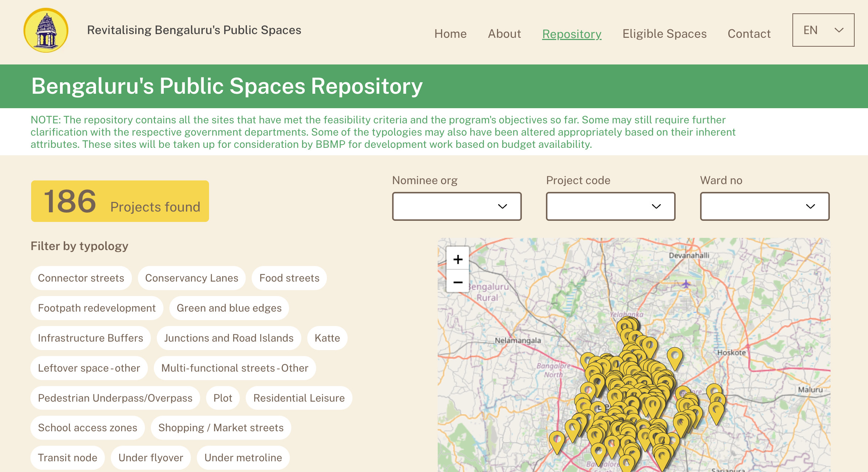Go to the About page
Screen dimensions: 868x472
point(504,34)
